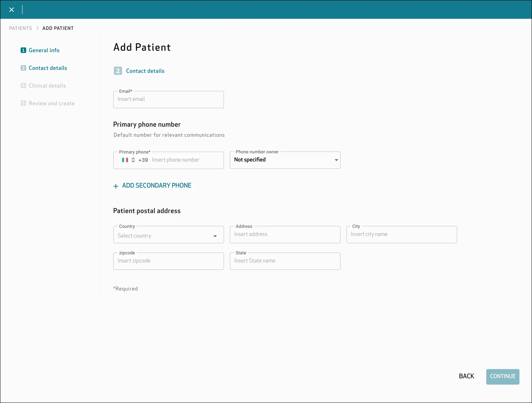Viewport: 532px width, 403px height.
Task: Expand the Phone number owner dropdown
Action: [x=285, y=160]
